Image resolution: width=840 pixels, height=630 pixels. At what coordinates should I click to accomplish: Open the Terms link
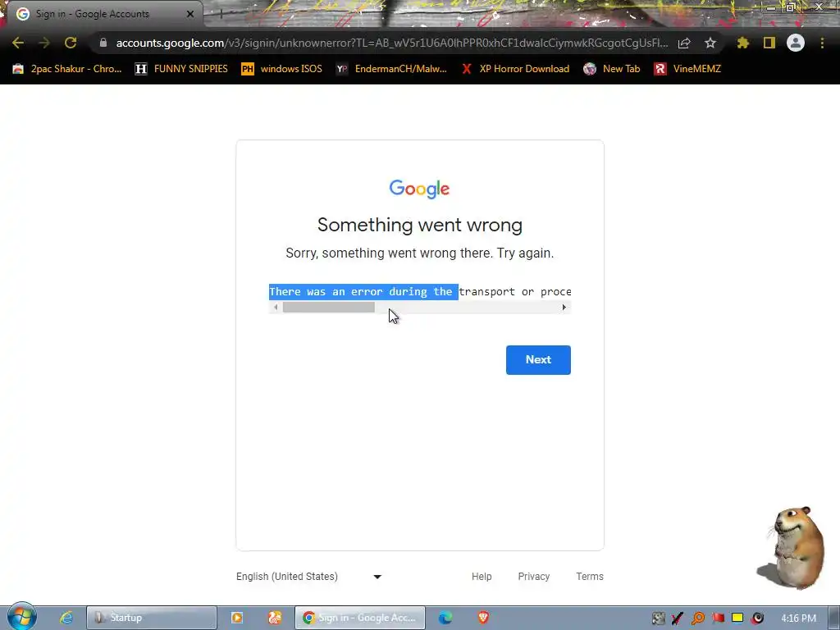click(590, 577)
